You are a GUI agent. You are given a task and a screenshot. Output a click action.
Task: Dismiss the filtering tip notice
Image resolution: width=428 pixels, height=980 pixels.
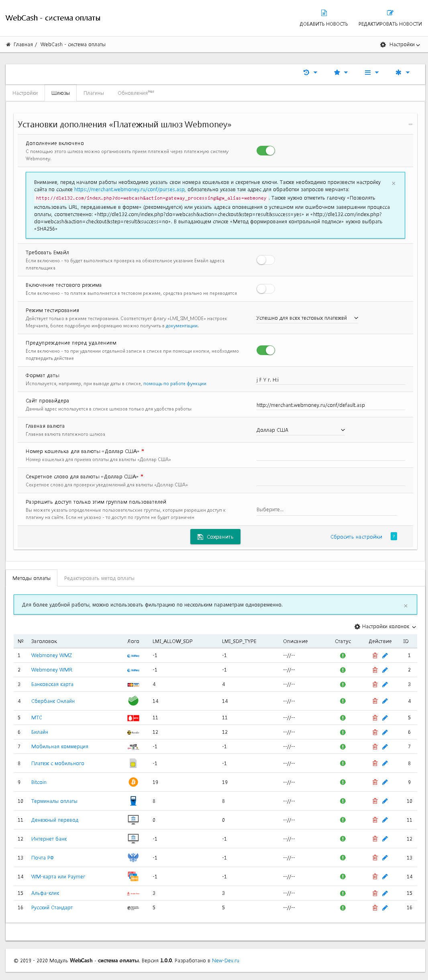coord(406,606)
